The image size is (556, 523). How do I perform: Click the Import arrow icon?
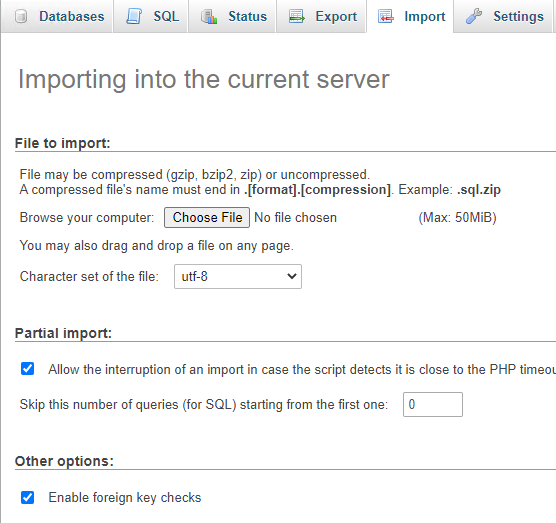385,16
